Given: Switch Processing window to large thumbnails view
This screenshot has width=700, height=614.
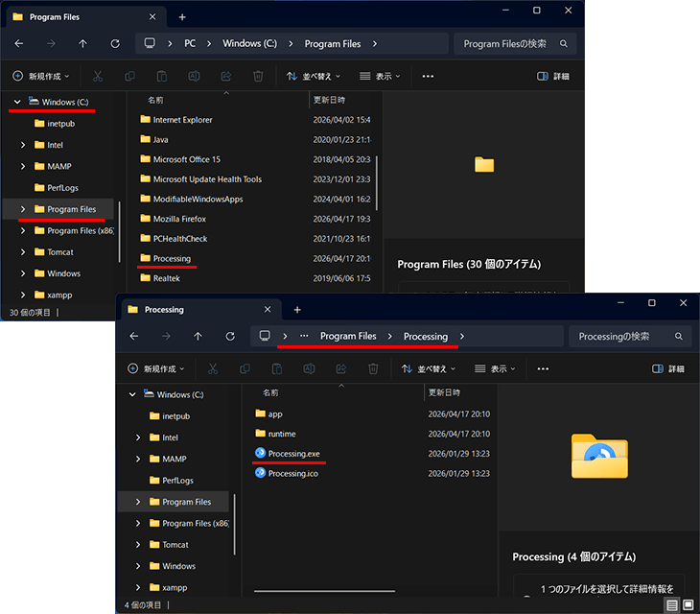Looking at the screenshot, I should pyautogui.click(x=688, y=605).
